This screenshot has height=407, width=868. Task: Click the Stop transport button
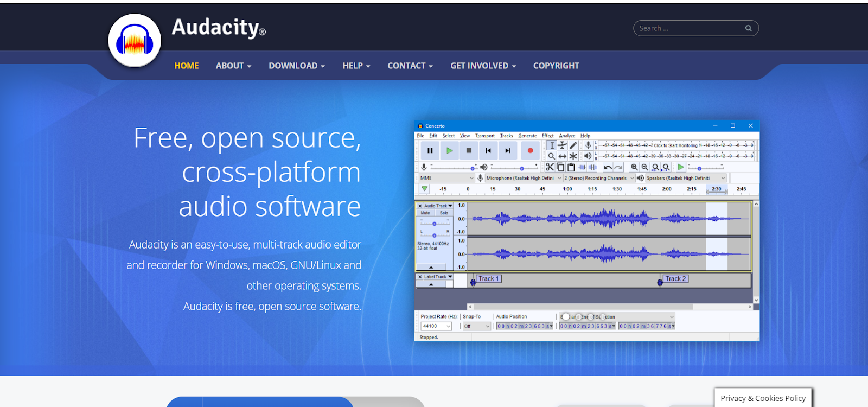pos(469,151)
